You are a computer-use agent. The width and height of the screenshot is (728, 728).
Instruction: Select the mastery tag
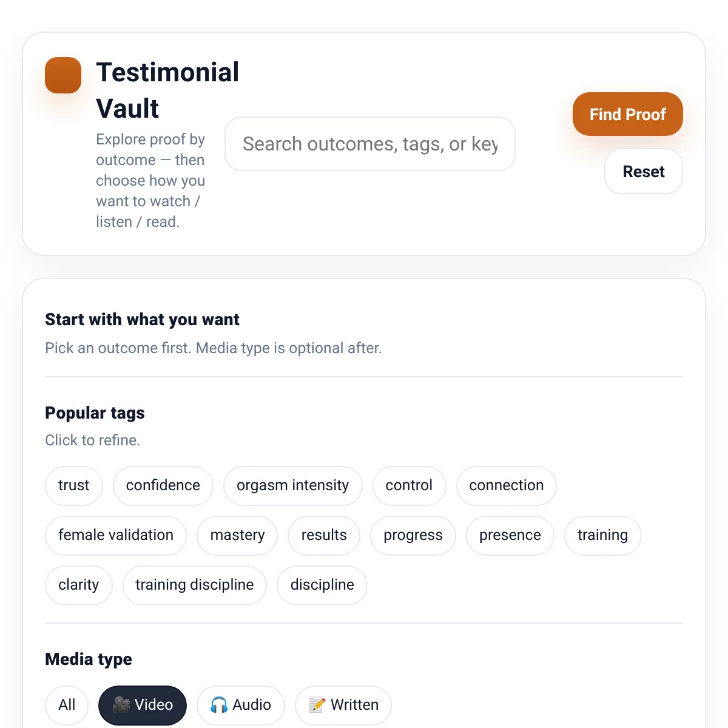[x=237, y=535]
